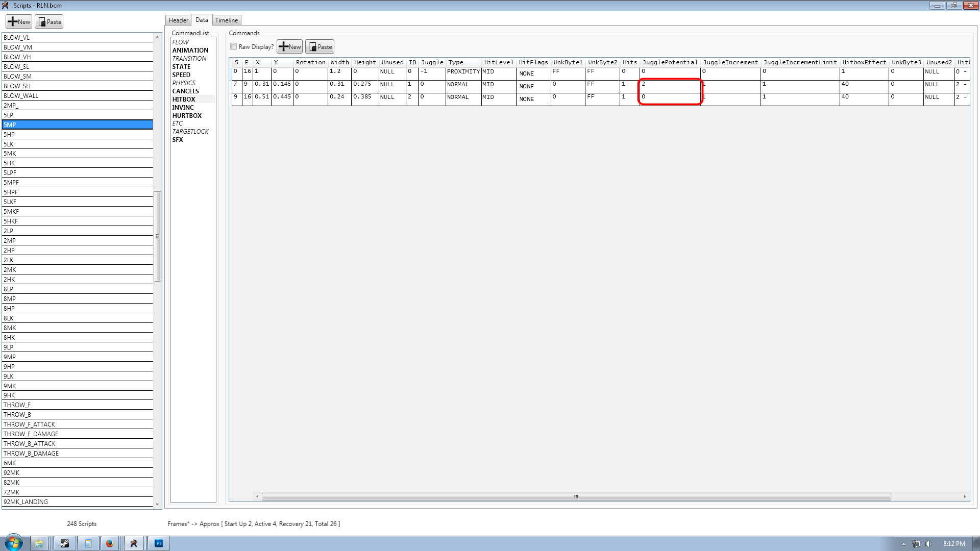Click scripts list scroll down arrow

pos(157,504)
